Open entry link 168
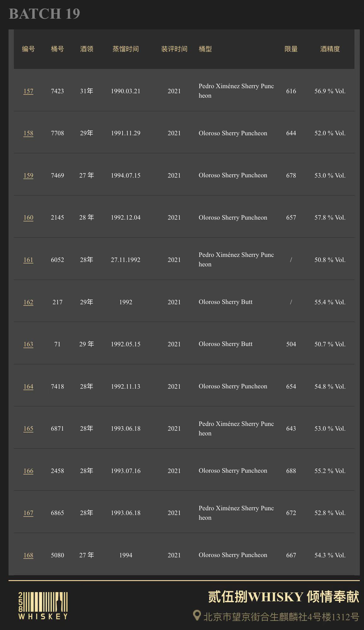Screen dimensions: 364x630 point(28,555)
